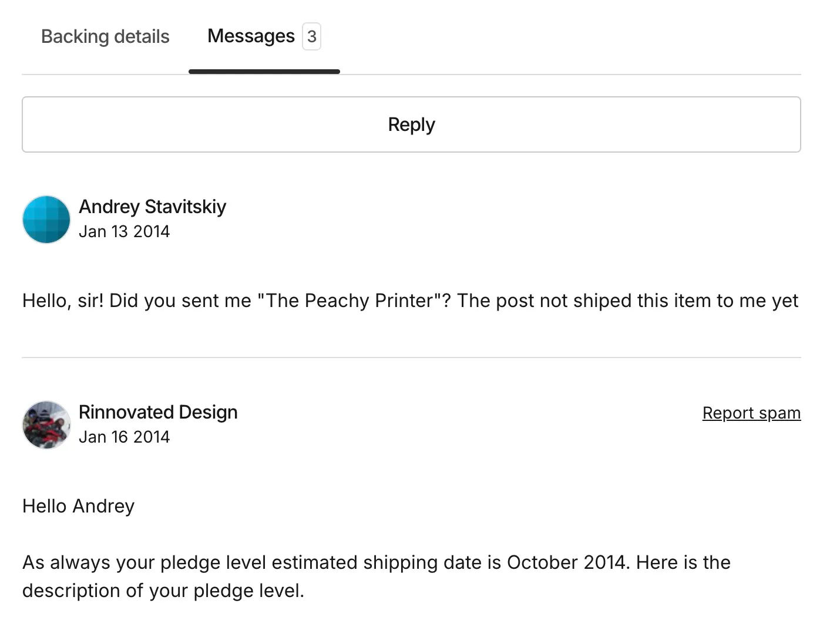Click the "October 2014" shipping date text
840x634 pixels.
[568, 562]
